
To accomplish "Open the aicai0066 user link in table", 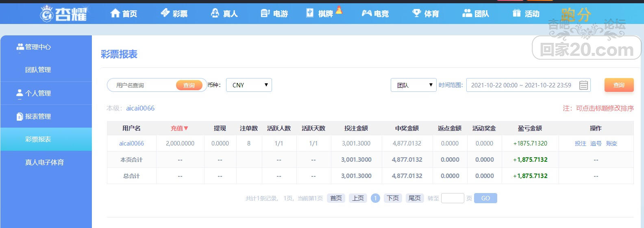I will pos(131,143).
